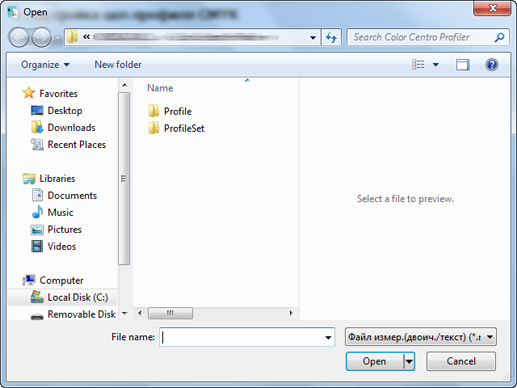The width and height of the screenshot is (517, 388).
Task: Click the Recent Places icon
Action: point(37,144)
